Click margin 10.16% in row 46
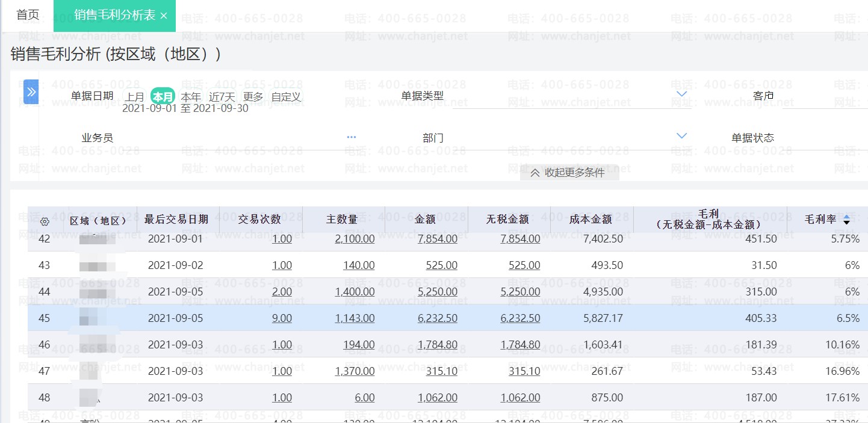This screenshot has width=868, height=423. (842, 345)
